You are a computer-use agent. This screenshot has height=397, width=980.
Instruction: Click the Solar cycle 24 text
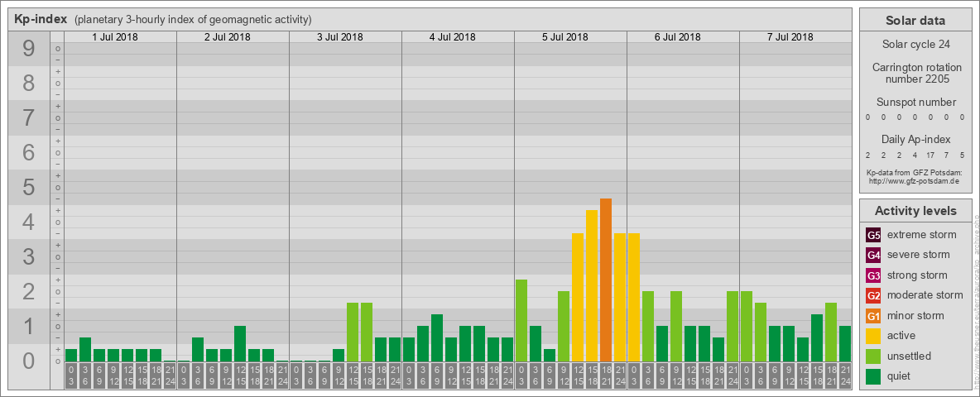915,45
